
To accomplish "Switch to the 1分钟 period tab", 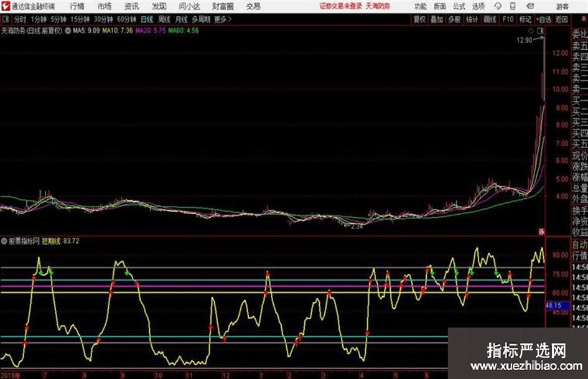I will (x=39, y=19).
